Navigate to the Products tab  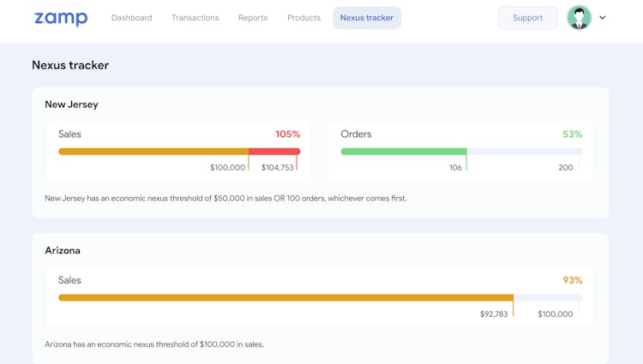click(x=303, y=18)
